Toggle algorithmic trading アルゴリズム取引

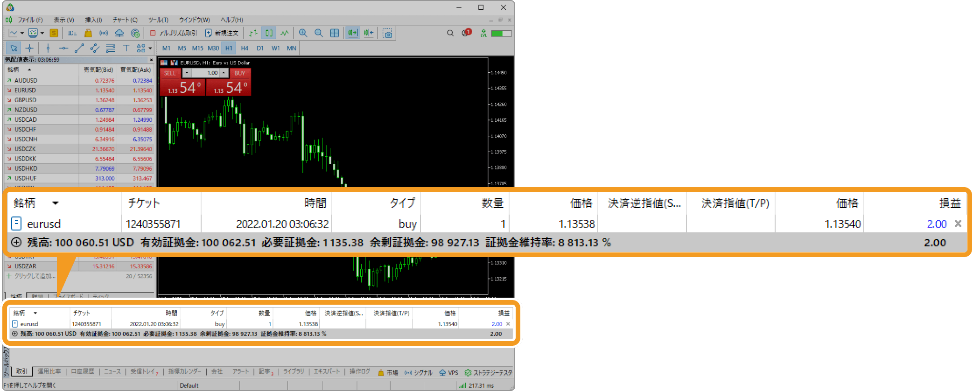[x=173, y=33]
